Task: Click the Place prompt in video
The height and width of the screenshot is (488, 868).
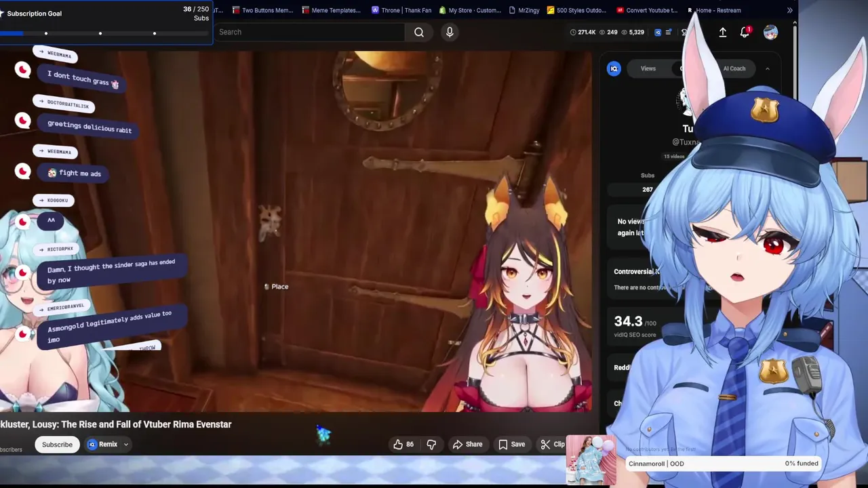Action: [277, 287]
